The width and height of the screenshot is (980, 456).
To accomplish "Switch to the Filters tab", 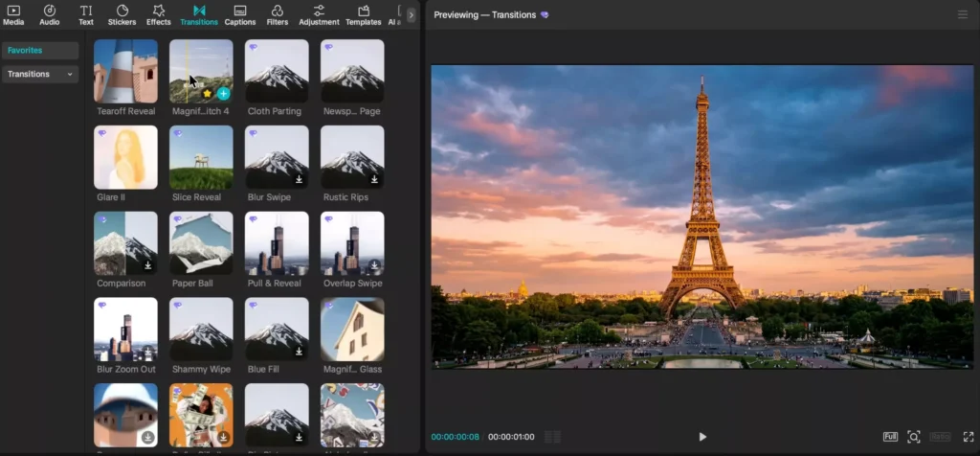I will (x=277, y=15).
